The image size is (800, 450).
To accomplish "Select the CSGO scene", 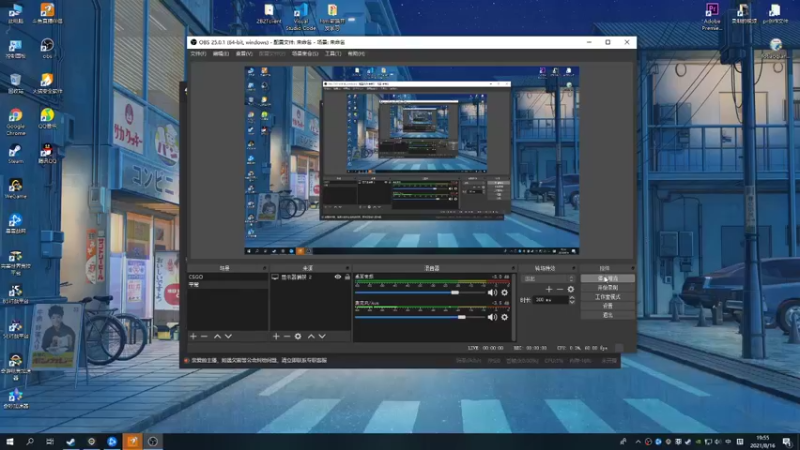I will tap(228, 277).
